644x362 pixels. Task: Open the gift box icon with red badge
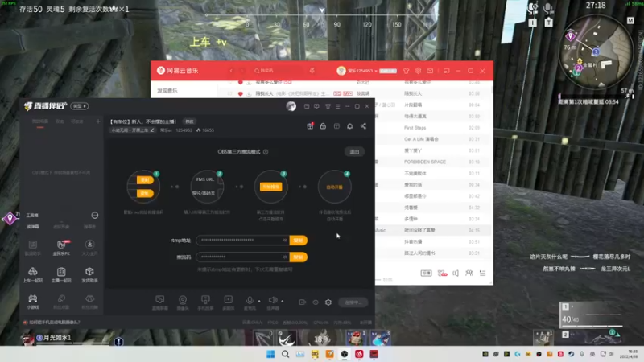tap(310, 126)
